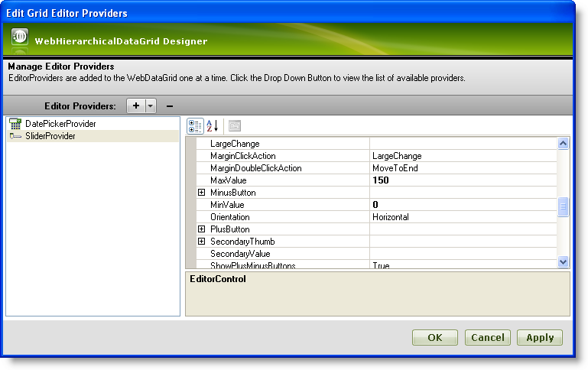The image size is (588, 370).
Task: Click the property grid scroll down arrow
Action: 563,261
